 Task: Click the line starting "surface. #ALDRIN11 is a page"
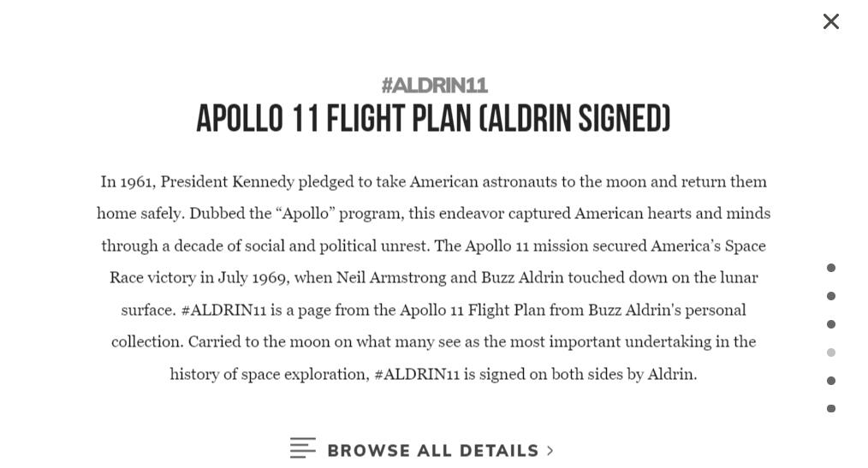[x=433, y=310]
